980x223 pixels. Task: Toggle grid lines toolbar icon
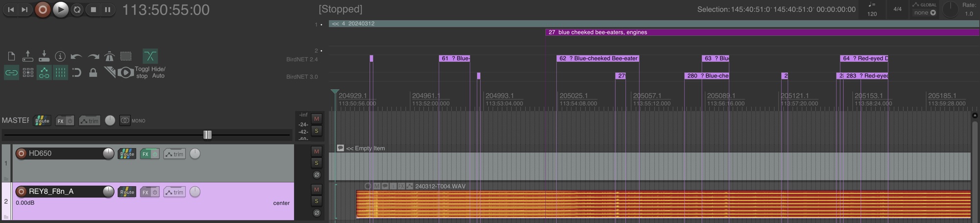point(60,73)
